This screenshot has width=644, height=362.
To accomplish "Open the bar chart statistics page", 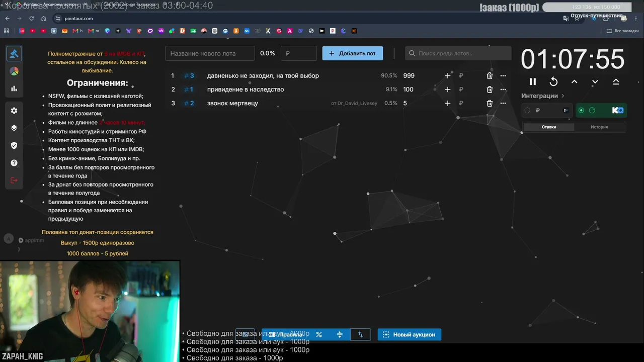I will coord(14,88).
